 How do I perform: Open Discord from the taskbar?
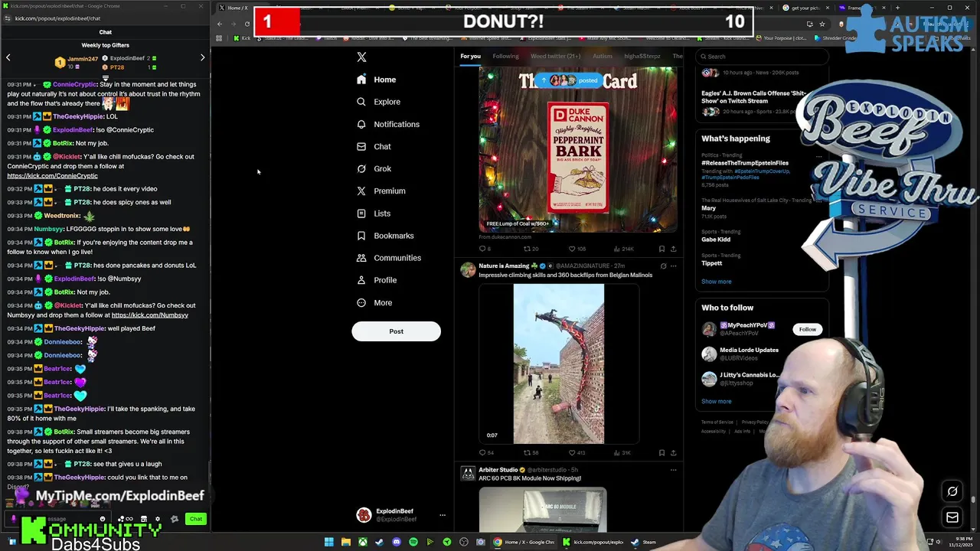[x=397, y=542]
